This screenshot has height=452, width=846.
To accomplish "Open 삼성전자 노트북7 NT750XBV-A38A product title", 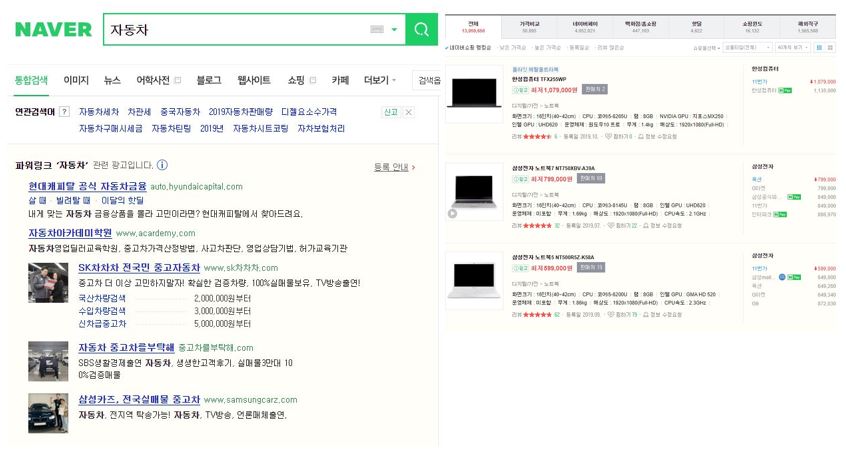I will tap(554, 168).
